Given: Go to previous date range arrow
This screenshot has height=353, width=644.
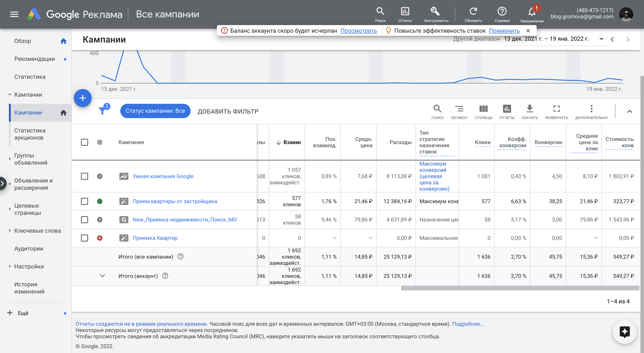Looking at the screenshot, I should click(x=612, y=39).
